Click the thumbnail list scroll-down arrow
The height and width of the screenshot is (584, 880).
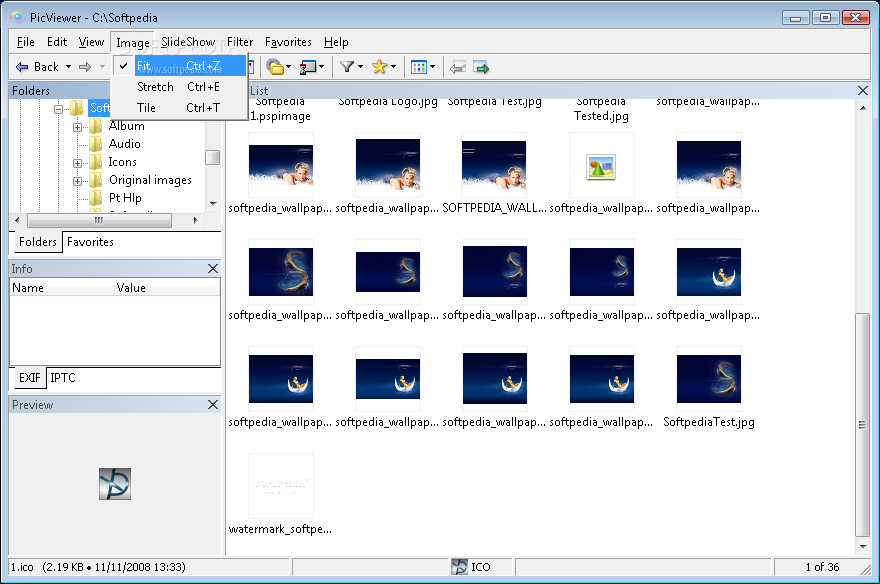coord(863,546)
